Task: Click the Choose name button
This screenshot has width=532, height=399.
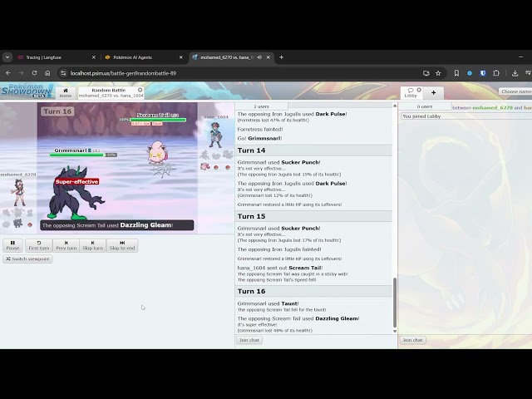Action: [x=515, y=91]
